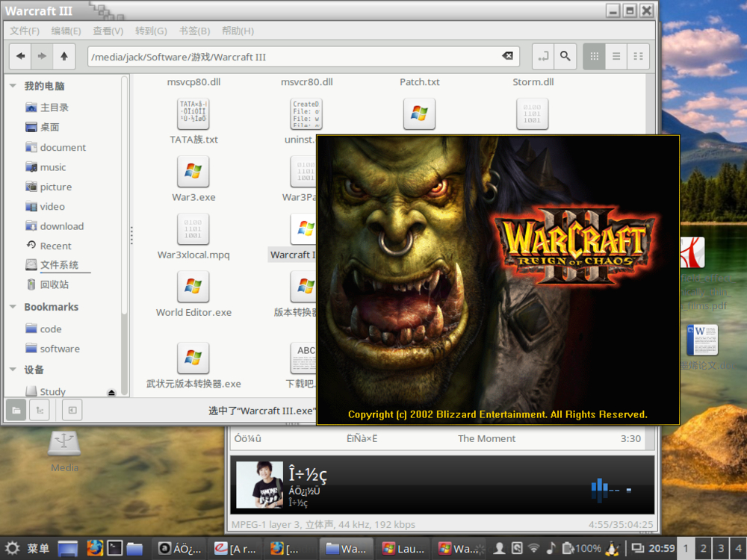
Task: Go forward with the forward arrow
Action: click(42, 56)
